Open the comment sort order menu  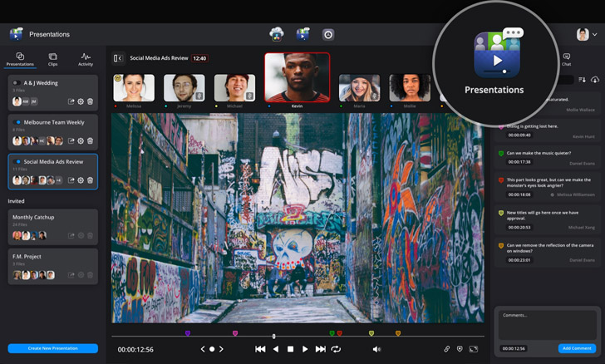click(582, 80)
